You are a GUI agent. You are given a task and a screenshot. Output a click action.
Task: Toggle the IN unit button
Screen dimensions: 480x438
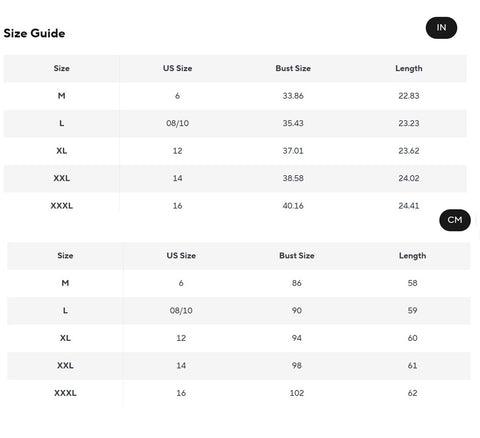441,28
